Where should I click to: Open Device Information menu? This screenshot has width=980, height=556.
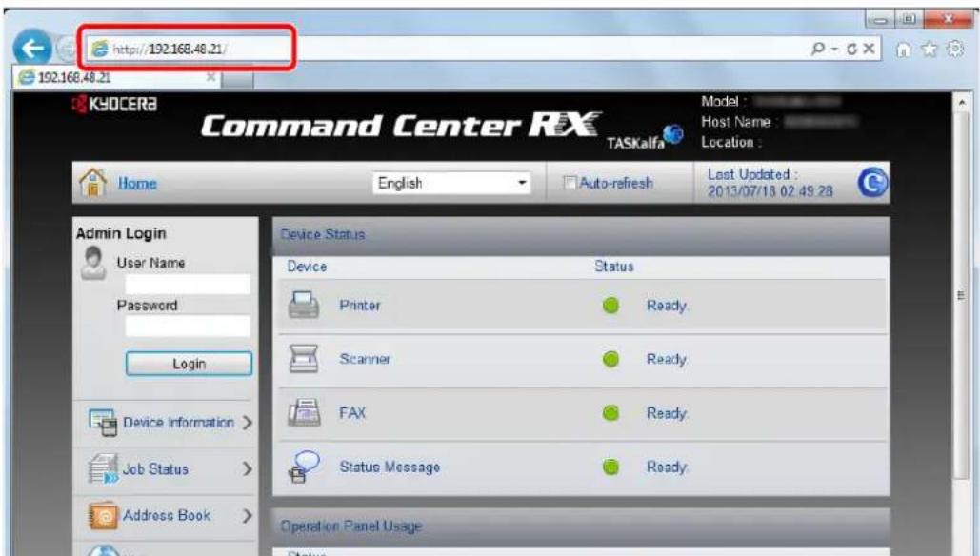[178, 423]
